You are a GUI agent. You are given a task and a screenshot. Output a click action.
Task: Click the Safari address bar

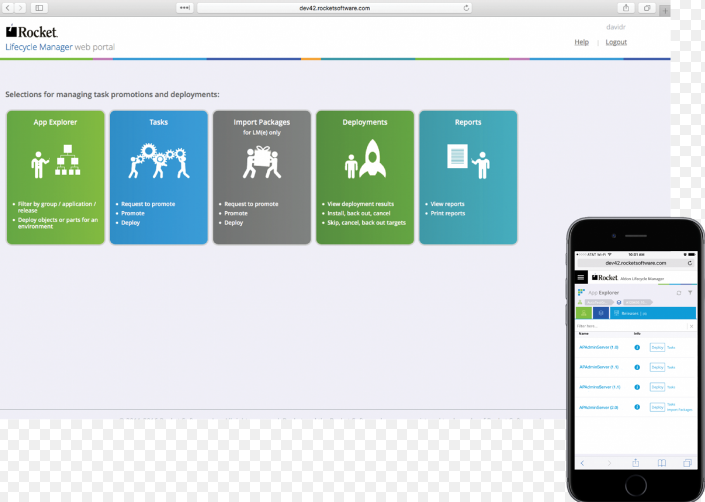pos(335,7)
